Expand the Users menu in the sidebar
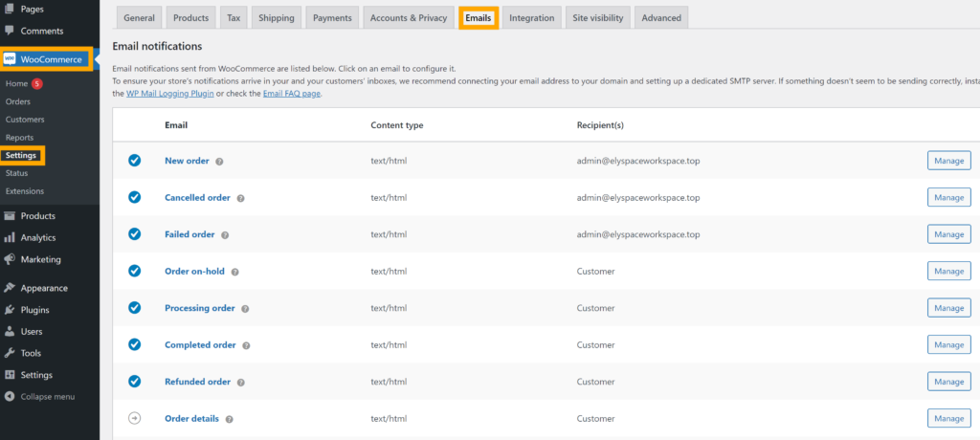The image size is (980, 440). point(31,332)
